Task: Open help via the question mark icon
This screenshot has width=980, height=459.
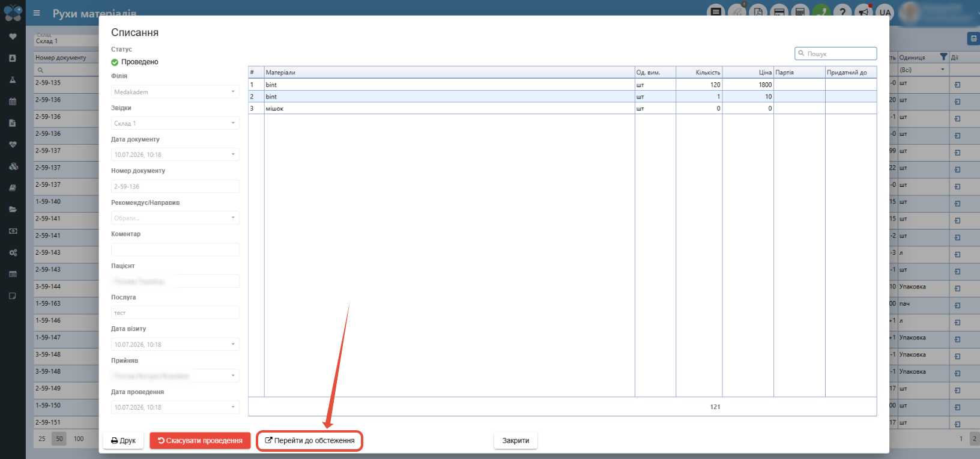Action: click(x=842, y=11)
